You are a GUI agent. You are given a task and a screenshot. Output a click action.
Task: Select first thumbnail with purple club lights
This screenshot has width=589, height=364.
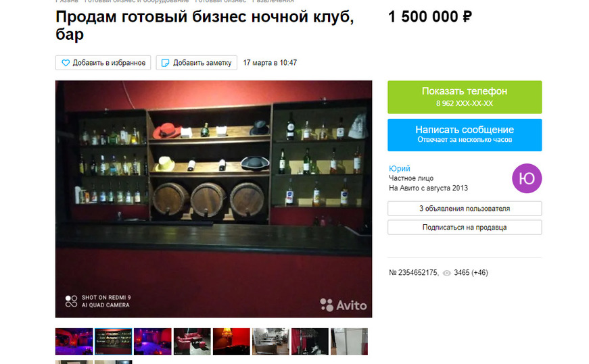[x=74, y=342]
